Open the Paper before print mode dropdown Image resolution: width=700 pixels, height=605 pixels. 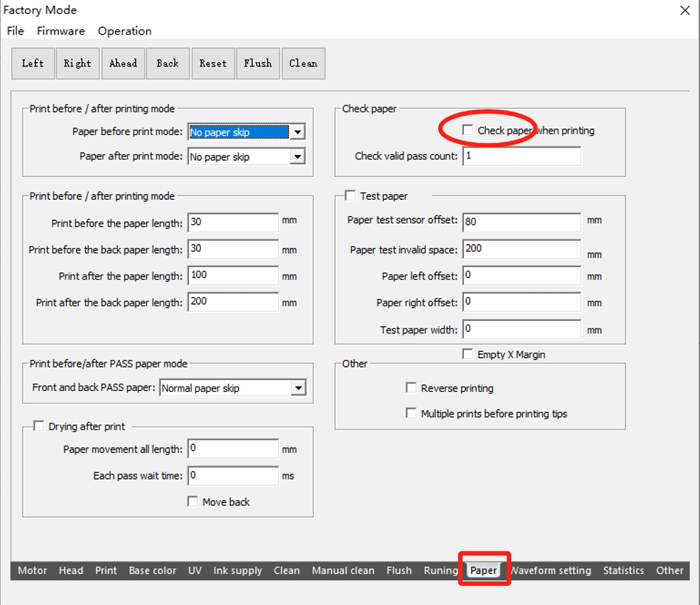tap(297, 133)
